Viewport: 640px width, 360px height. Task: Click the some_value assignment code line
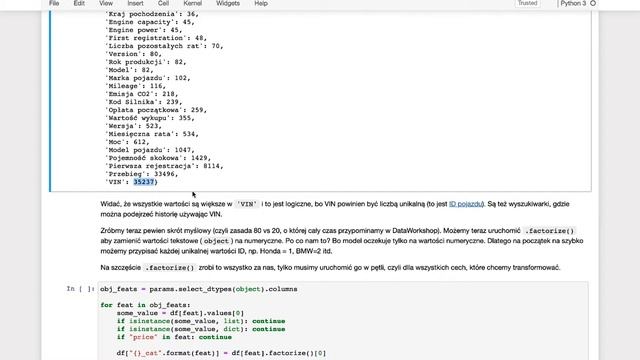coord(180,313)
